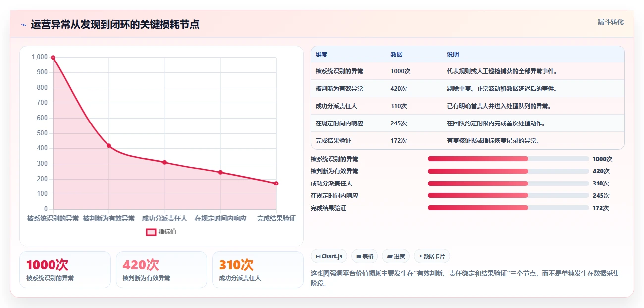Viewport: 644px width, 308px height.
Task: Click the progress bar for 被判断为有效异常
Action: 508,171
